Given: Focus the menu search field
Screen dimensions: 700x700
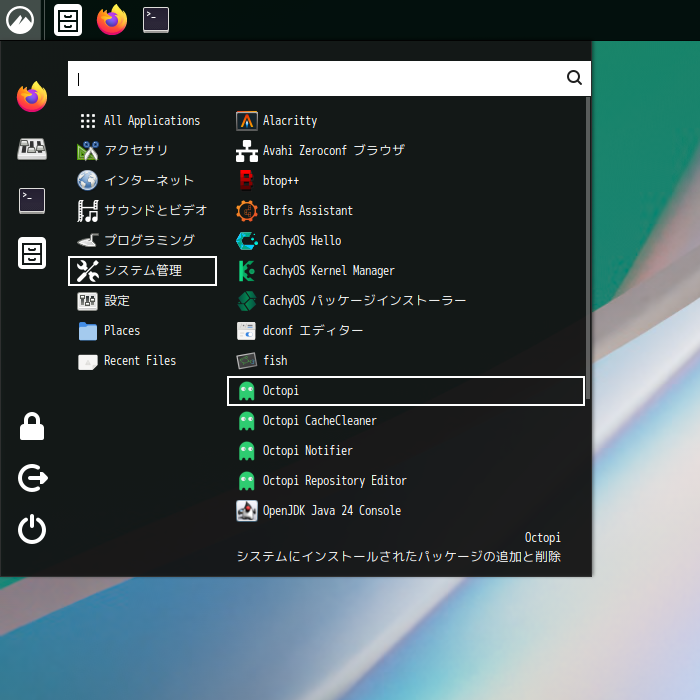Looking at the screenshot, I should (x=329, y=79).
